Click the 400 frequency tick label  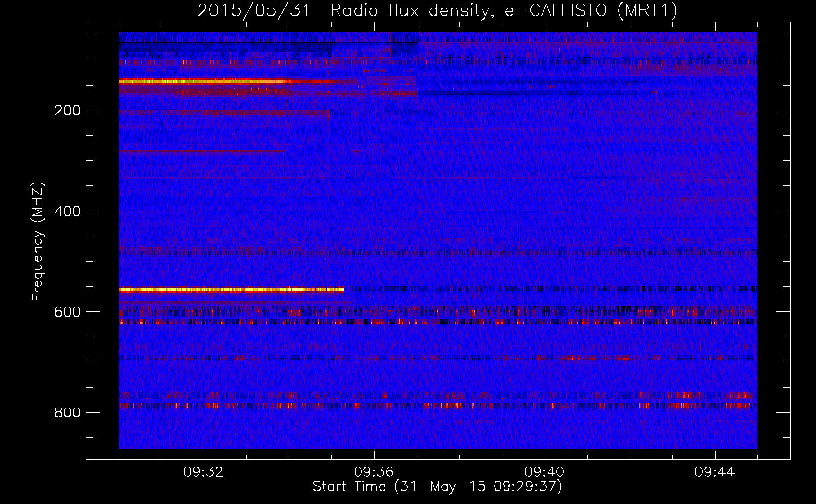click(x=68, y=211)
